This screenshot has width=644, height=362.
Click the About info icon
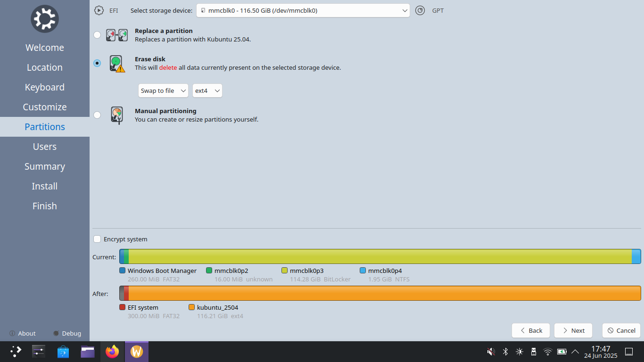click(x=12, y=333)
